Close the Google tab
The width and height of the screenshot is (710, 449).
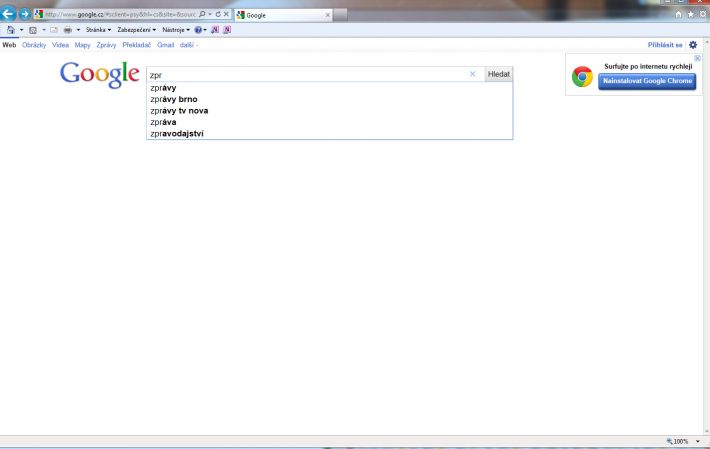(328, 15)
